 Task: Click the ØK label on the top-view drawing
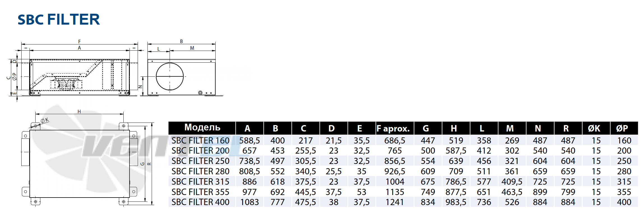(x=45, y=121)
